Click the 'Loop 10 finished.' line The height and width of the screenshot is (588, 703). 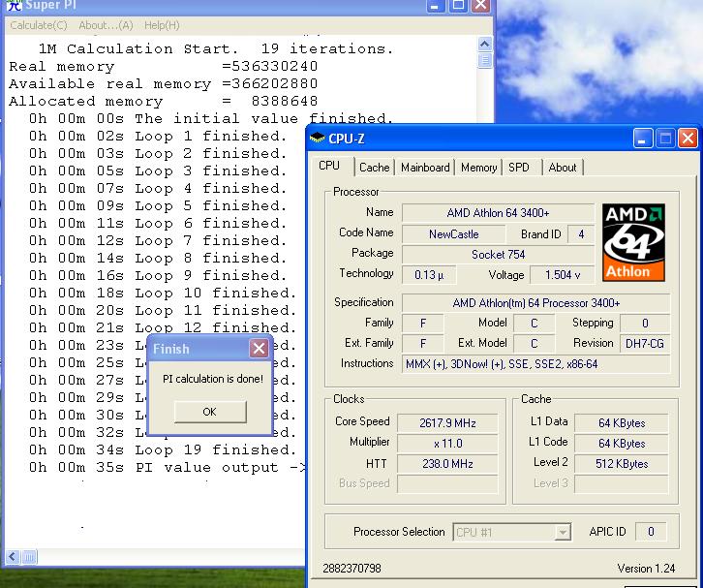click(x=163, y=293)
